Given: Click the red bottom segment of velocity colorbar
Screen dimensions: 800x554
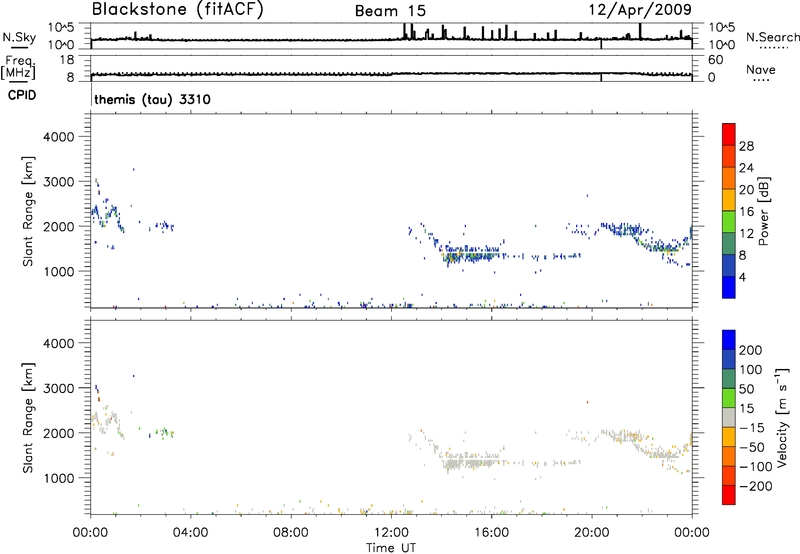Looking at the screenshot, I should [729, 495].
